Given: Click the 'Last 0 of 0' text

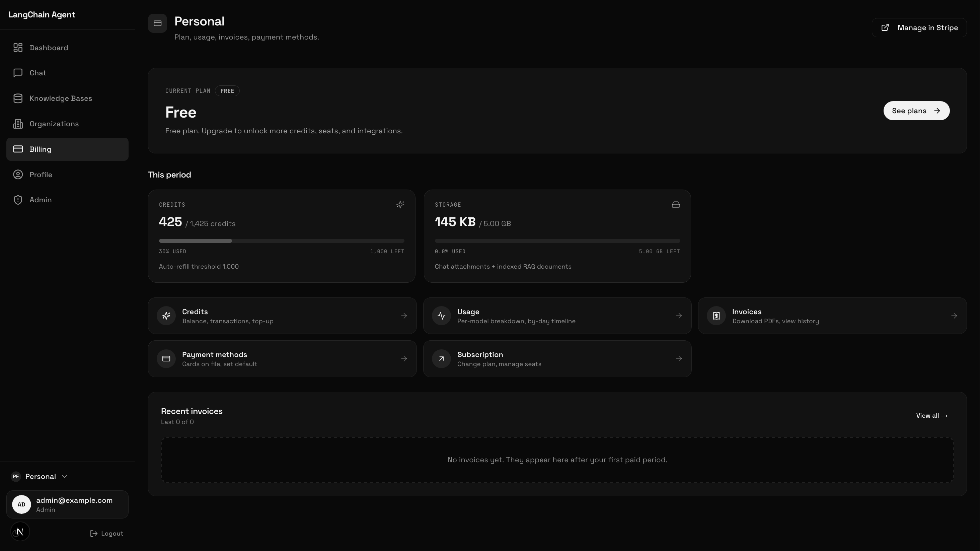Looking at the screenshot, I should (x=177, y=422).
